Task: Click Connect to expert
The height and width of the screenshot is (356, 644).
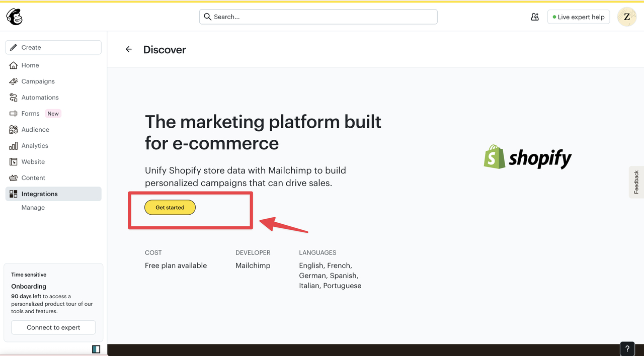Action: coord(53,327)
